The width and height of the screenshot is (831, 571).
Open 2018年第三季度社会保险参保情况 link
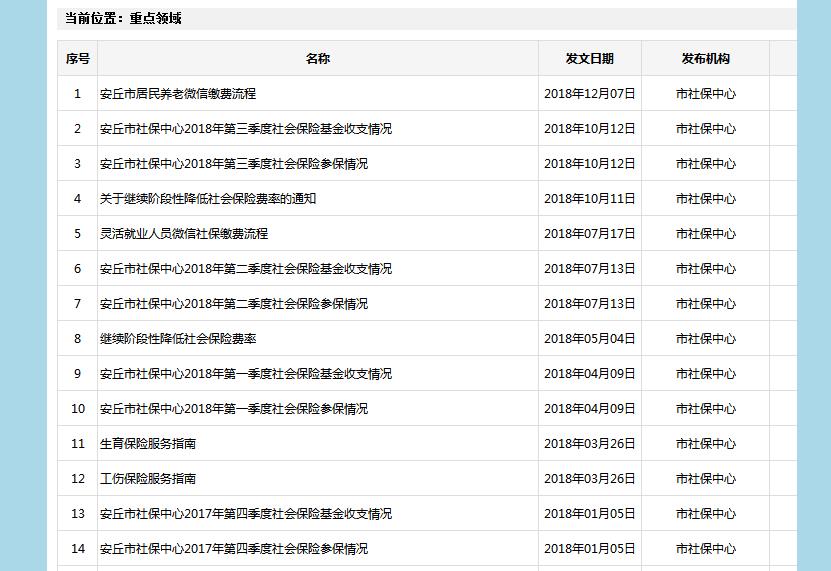(234, 164)
